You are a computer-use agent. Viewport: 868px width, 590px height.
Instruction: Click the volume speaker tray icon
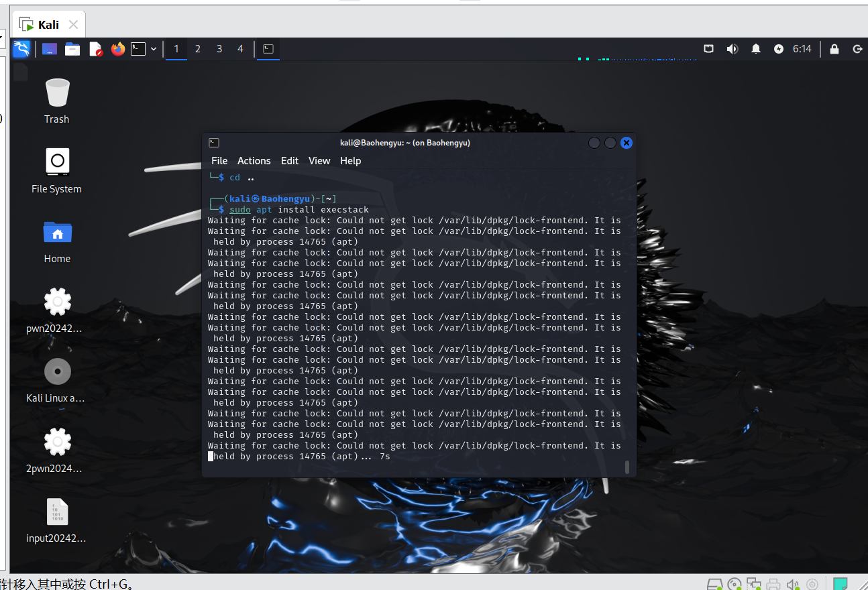pos(733,49)
